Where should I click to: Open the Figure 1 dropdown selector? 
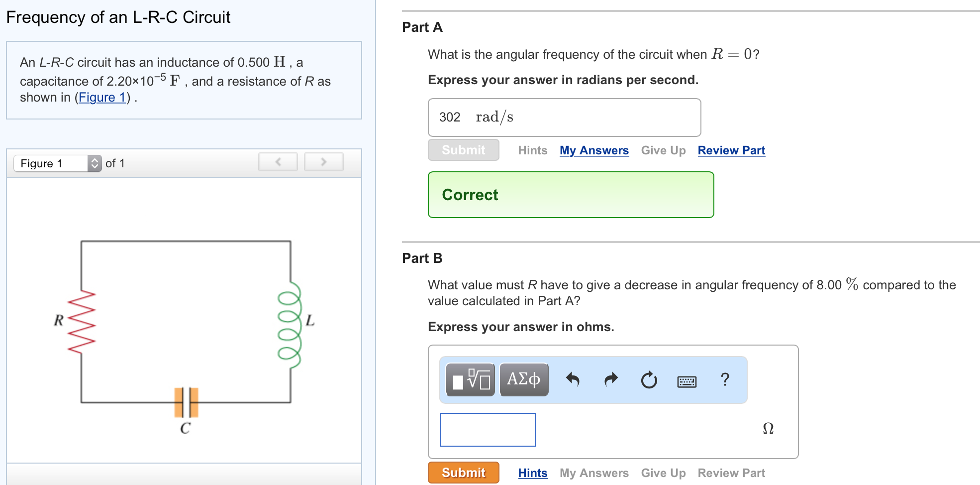[x=58, y=163]
